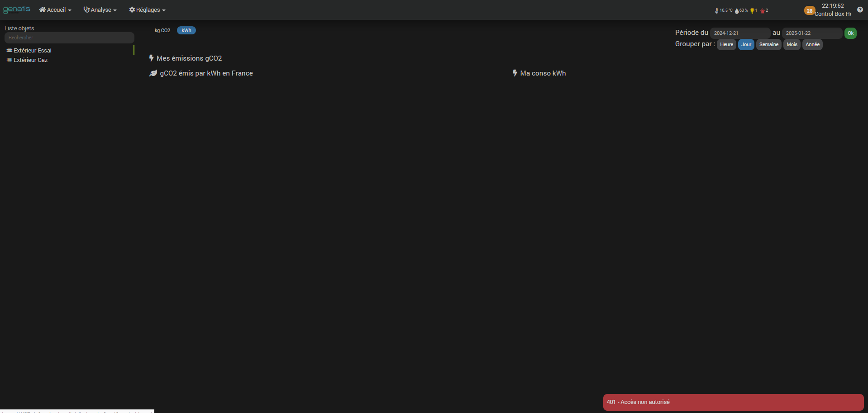Click the yellow light bulb indicator
The height and width of the screenshot is (413, 868).
(x=754, y=10)
